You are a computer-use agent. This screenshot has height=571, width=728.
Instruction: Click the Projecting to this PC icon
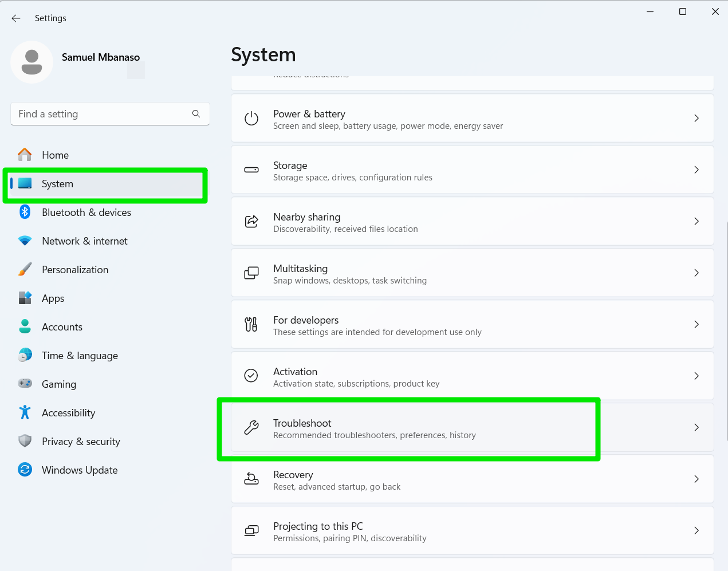point(251,531)
